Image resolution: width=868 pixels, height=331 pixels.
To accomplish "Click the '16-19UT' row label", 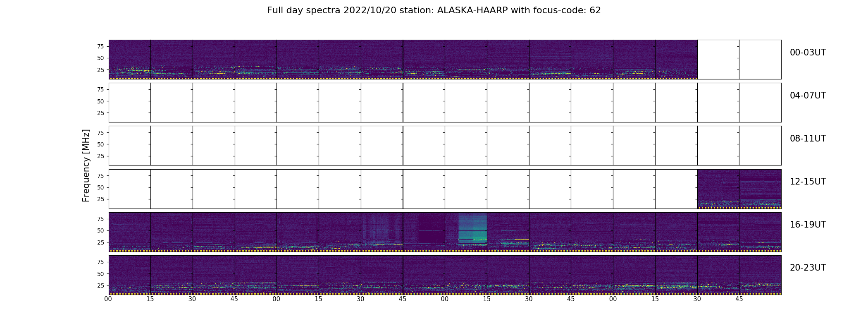I will [x=808, y=225].
